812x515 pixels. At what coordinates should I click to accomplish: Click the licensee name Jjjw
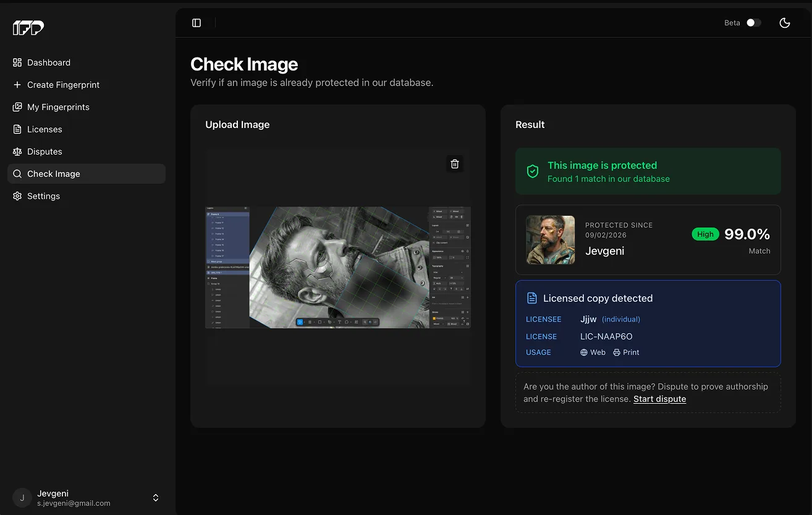[x=588, y=319]
